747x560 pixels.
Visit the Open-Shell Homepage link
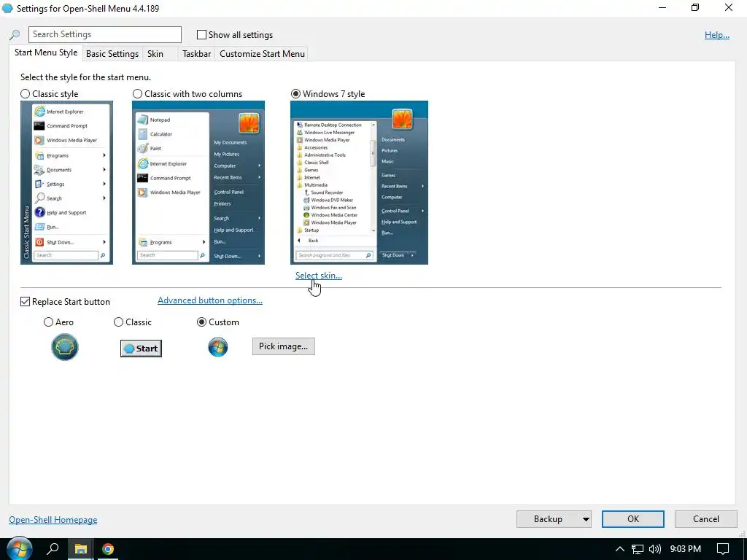click(x=53, y=520)
